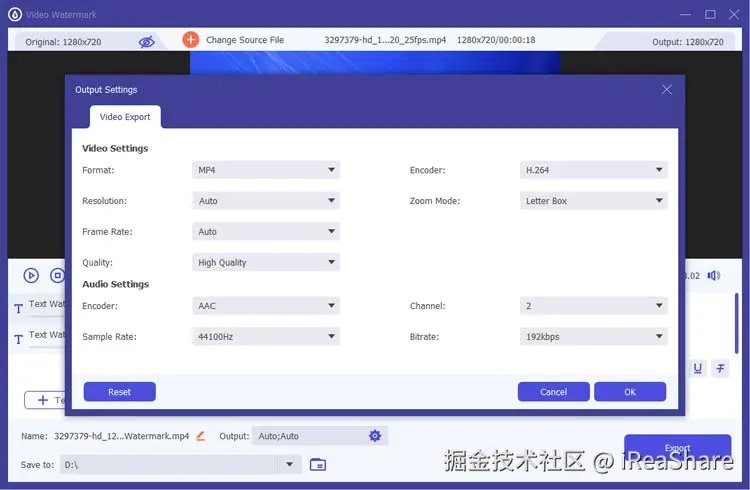
Task: Open the audio Encoder AAC dropdown
Action: click(x=266, y=306)
